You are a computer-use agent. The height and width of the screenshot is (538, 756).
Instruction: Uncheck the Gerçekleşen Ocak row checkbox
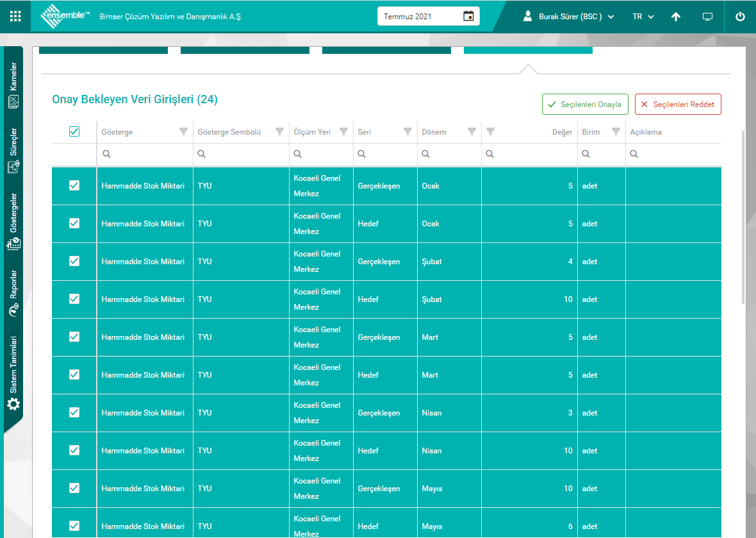[74, 185]
